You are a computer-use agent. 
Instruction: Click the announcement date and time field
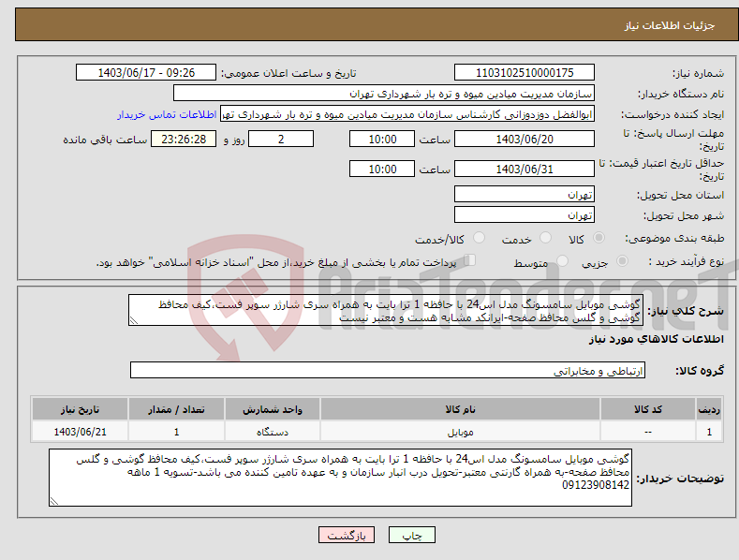coord(146,73)
